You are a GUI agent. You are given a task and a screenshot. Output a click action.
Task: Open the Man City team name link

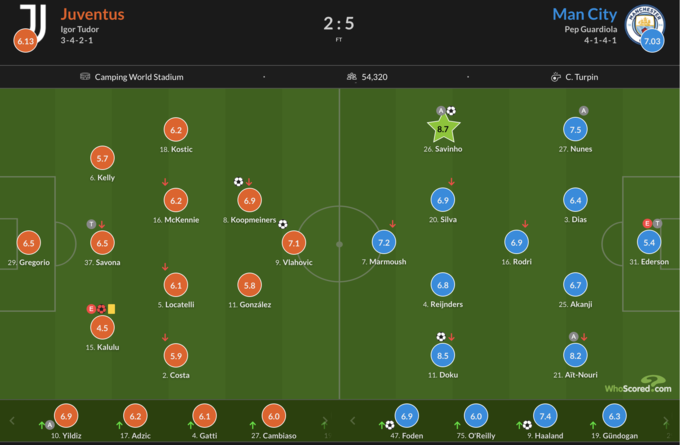pyautogui.click(x=584, y=14)
